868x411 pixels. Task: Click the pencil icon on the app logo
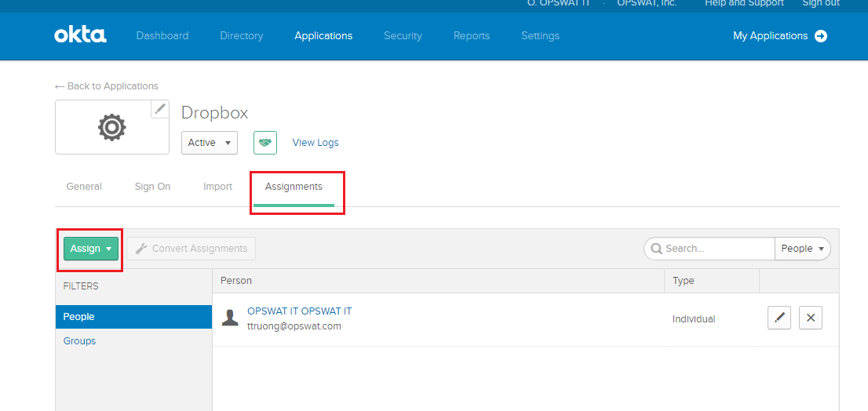[160, 109]
